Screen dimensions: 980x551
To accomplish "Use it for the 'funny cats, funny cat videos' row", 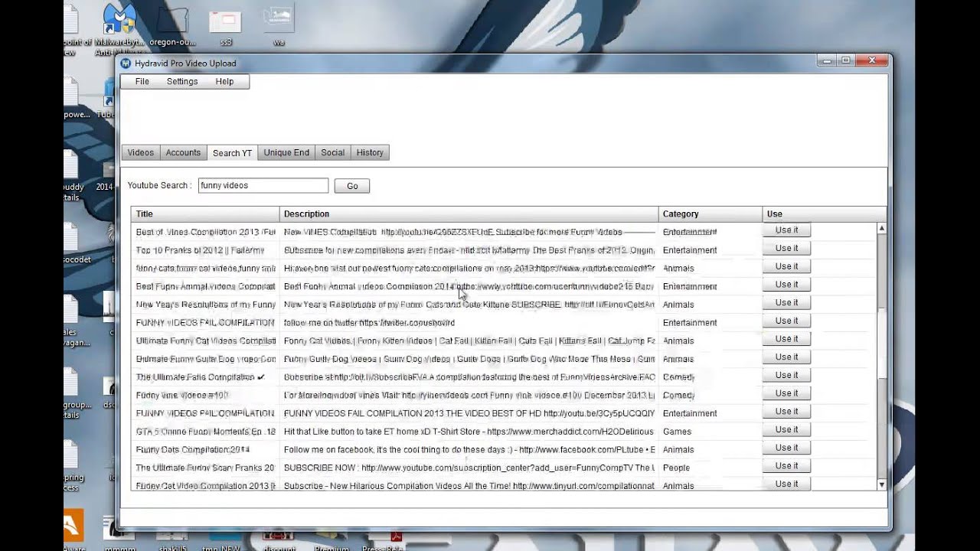I will tap(786, 266).
